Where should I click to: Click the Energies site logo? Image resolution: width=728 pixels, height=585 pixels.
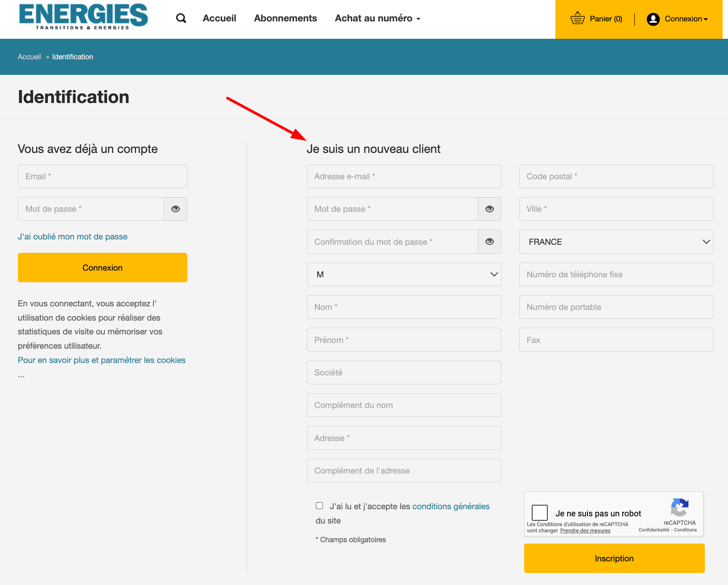83,16
